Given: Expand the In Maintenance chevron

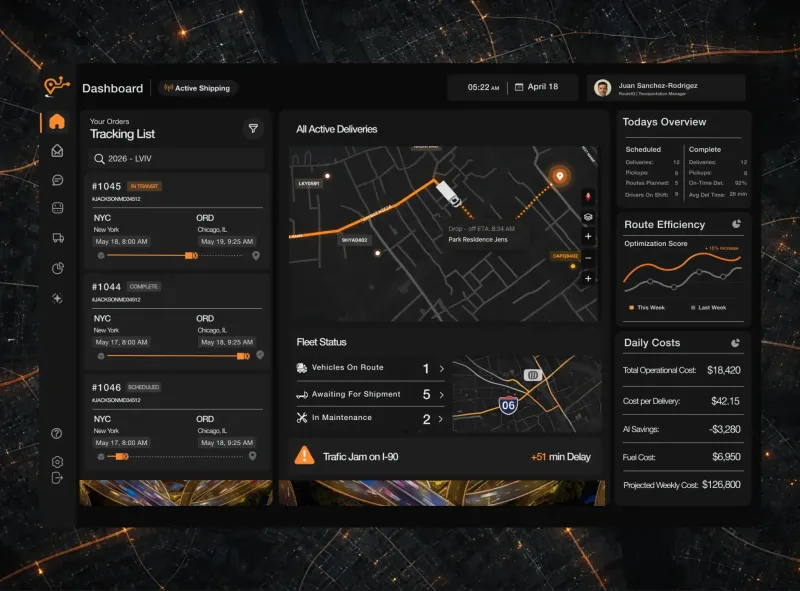Looking at the screenshot, I should pos(441,419).
